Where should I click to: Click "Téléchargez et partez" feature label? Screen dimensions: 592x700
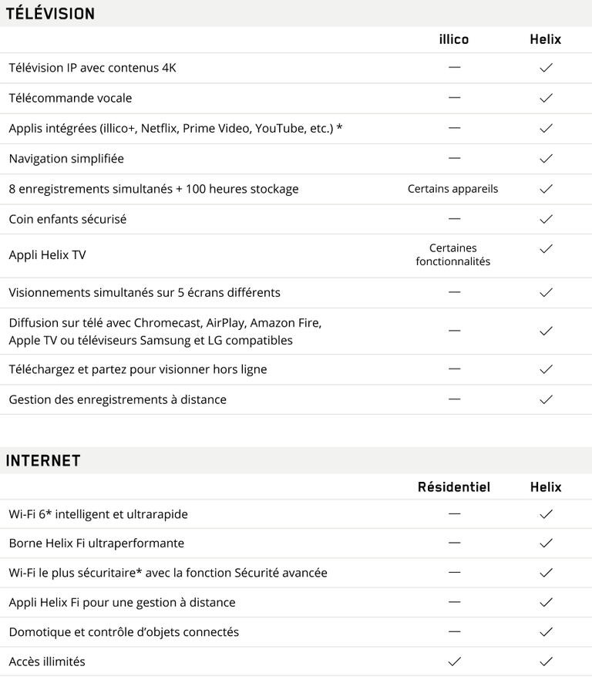[137, 369]
